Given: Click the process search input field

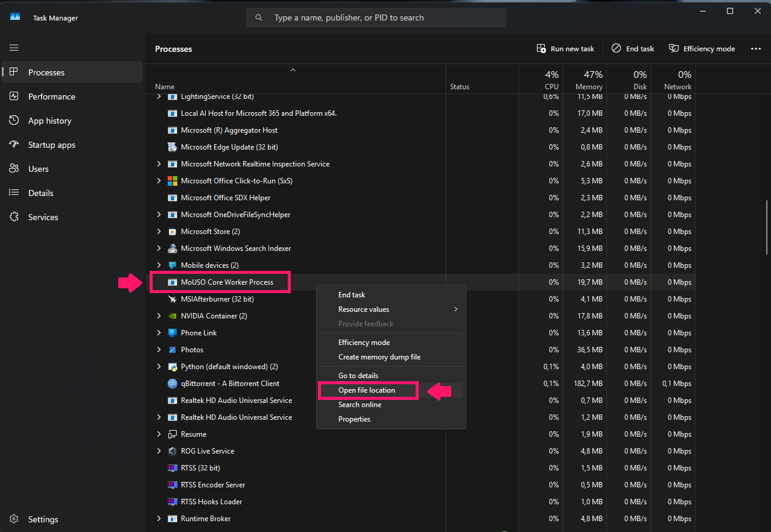Looking at the screenshot, I should [x=376, y=17].
